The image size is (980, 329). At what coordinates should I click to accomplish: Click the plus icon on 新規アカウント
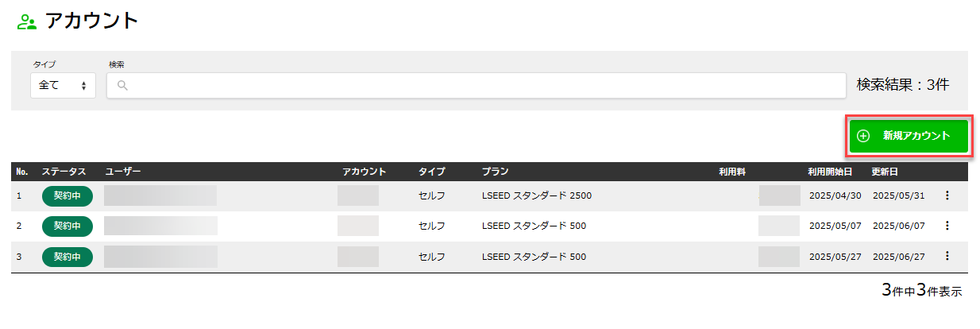click(x=863, y=136)
